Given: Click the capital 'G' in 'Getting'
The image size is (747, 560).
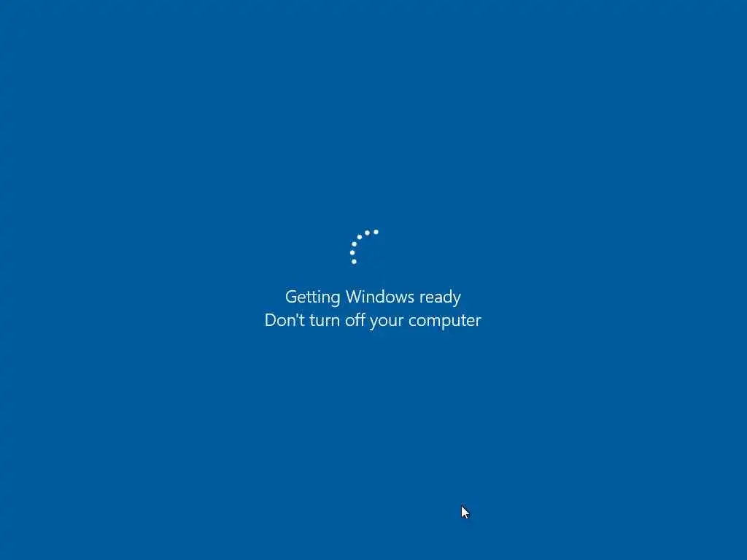Looking at the screenshot, I should pos(292,297).
